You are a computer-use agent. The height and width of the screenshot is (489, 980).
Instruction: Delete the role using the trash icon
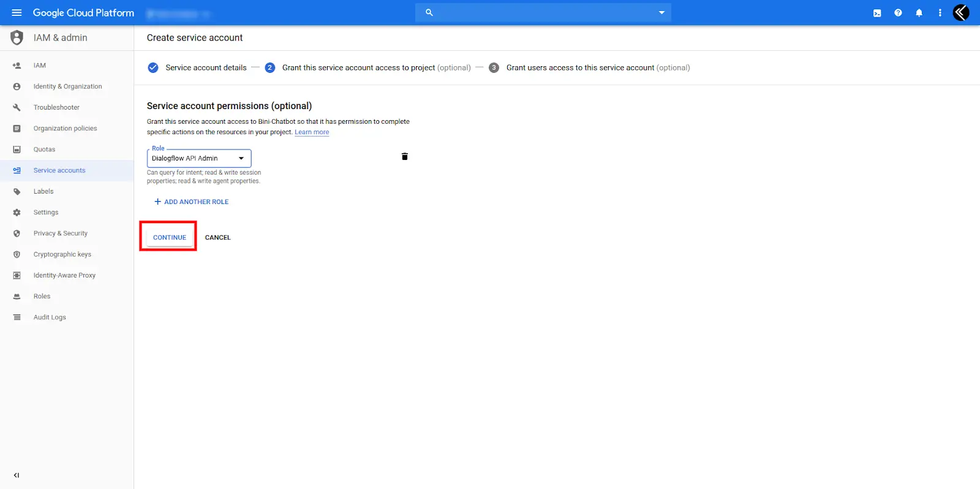(x=404, y=157)
